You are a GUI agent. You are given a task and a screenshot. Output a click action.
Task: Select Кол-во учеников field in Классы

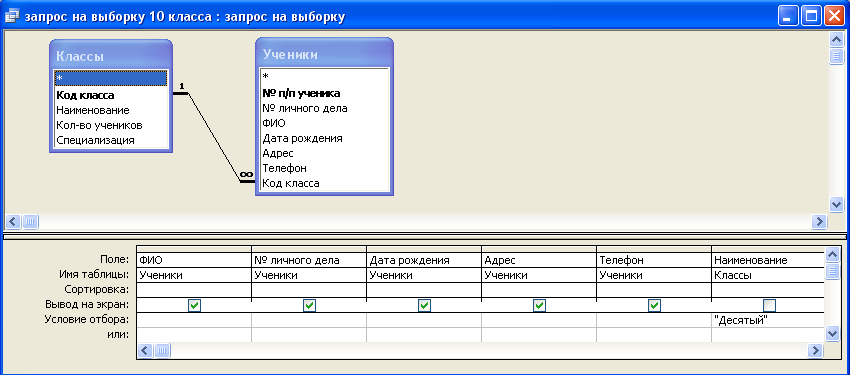point(111,125)
